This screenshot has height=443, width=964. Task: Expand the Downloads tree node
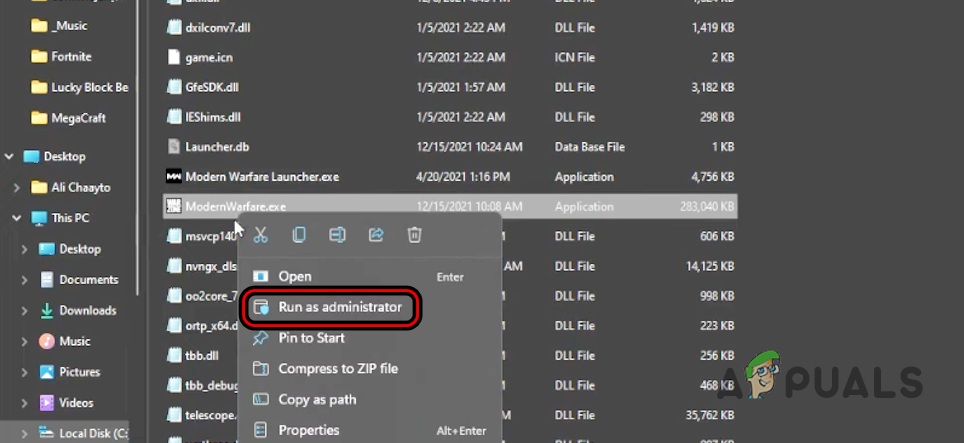[x=25, y=310]
